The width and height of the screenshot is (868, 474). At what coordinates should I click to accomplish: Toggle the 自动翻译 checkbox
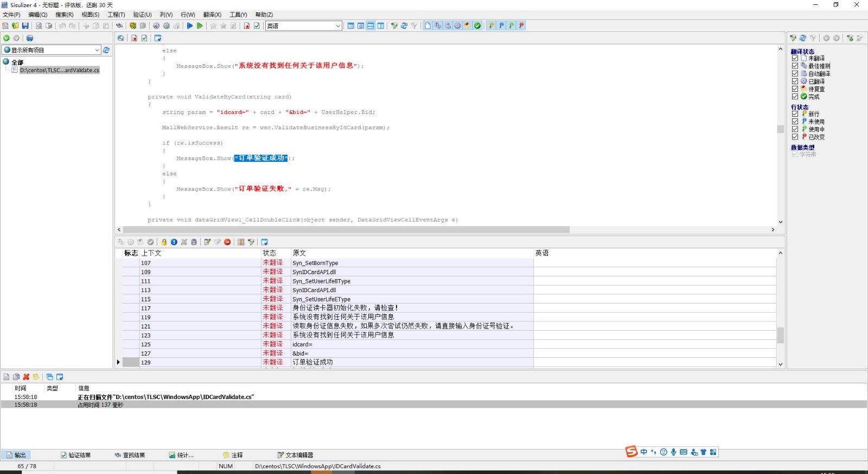pyautogui.click(x=795, y=73)
